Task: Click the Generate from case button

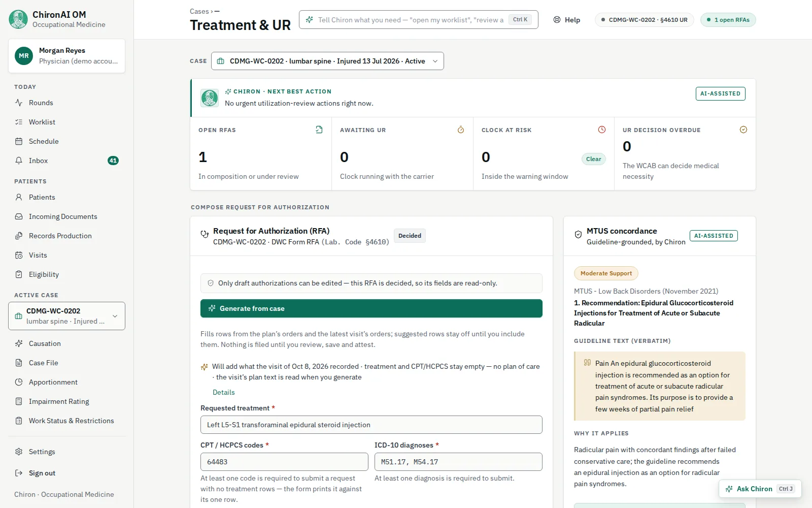Action: [371, 308]
